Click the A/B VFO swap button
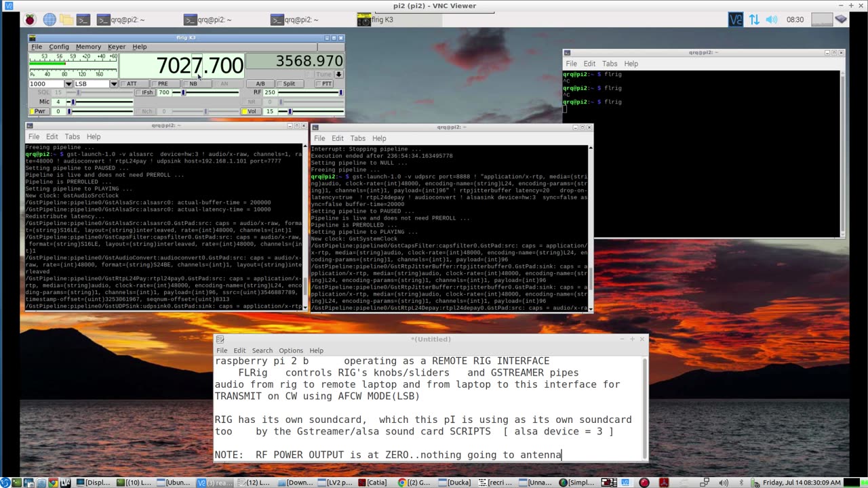This screenshot has height=488, width=868. (x=260, y=84)
